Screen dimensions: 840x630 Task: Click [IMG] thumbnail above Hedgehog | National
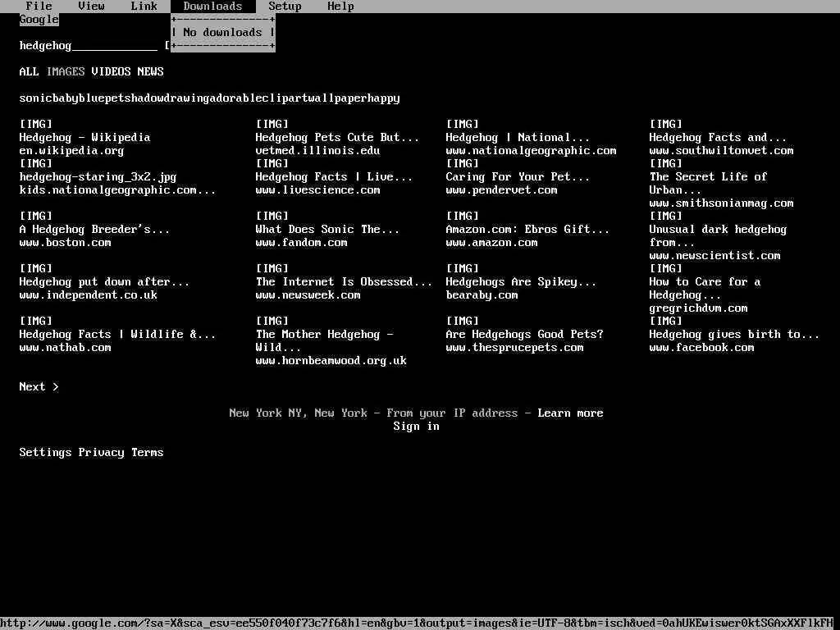point(463,125)
